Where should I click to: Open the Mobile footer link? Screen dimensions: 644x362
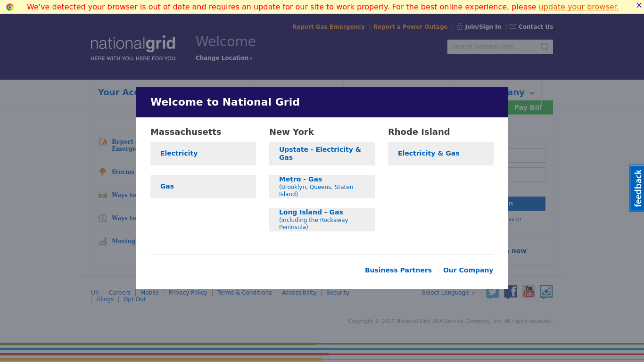[149, 293]
